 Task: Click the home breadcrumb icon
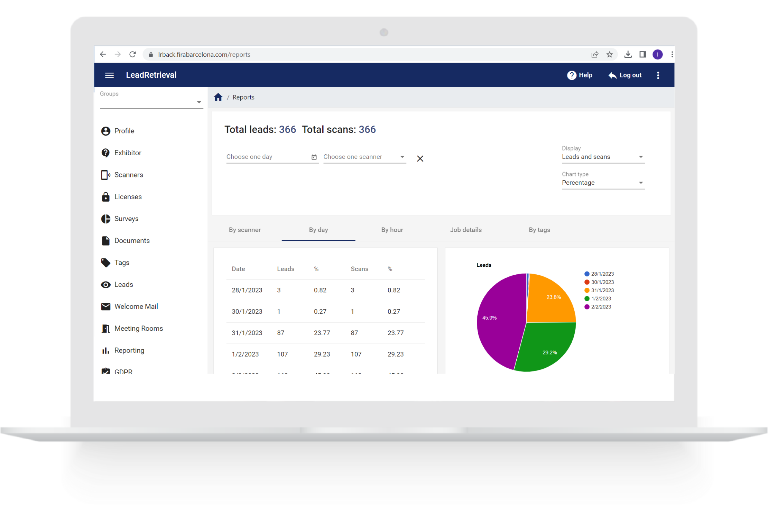click(218, 97)
